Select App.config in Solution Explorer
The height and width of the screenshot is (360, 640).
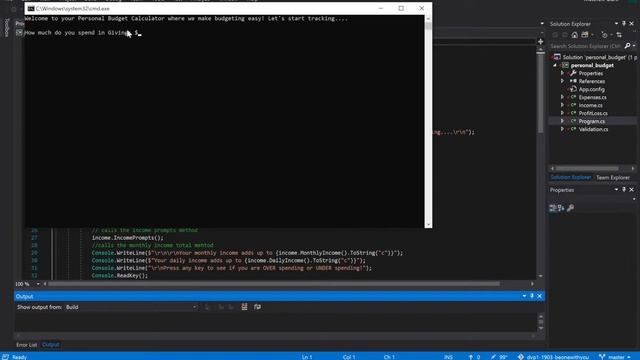(591, 89)
